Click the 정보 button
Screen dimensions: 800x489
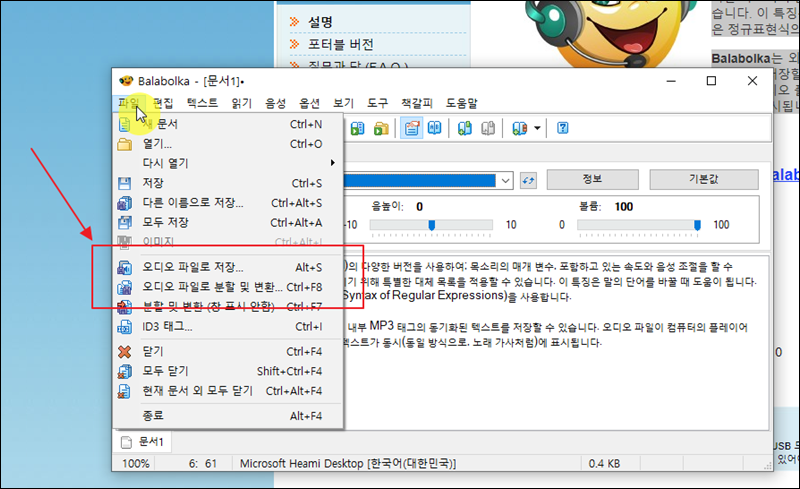tap(592, 179)
